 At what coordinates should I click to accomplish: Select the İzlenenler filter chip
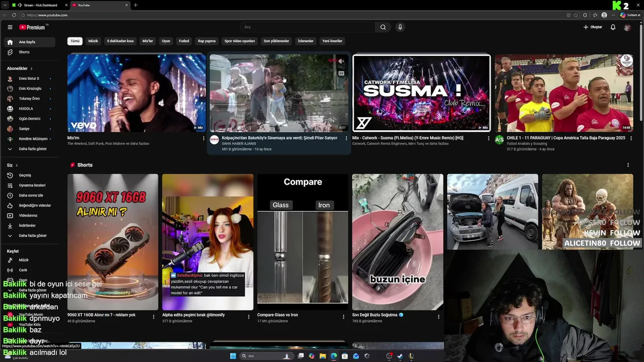[x=305, y=41]
